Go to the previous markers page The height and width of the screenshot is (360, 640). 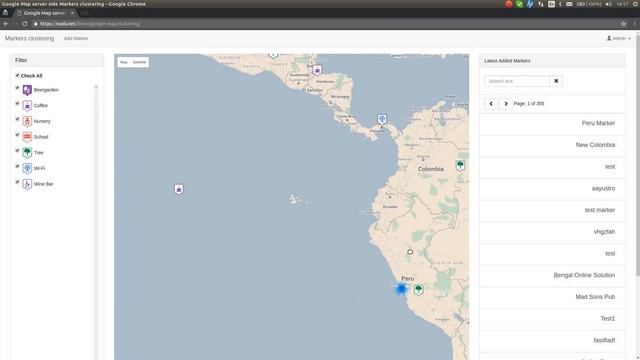(x=491, y=104)
